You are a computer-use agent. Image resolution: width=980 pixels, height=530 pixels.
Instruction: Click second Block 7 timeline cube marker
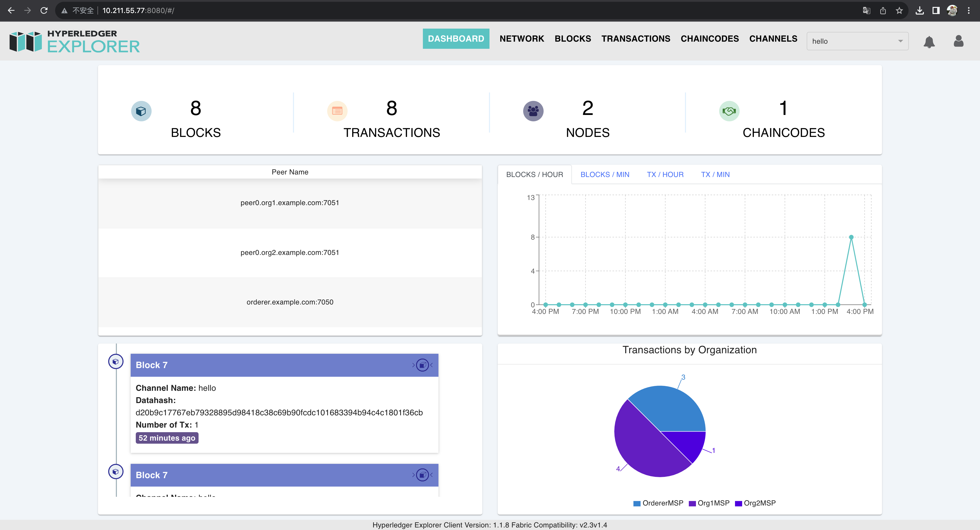pos(116,472)
